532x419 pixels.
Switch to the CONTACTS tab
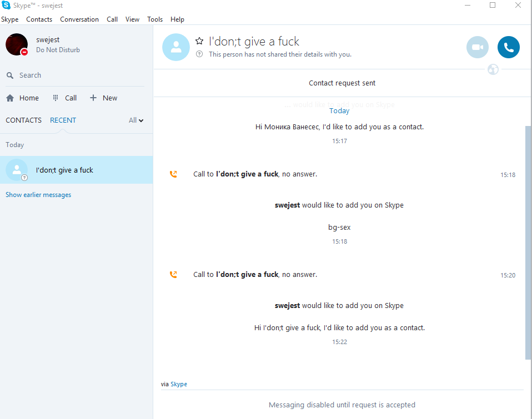click(x=24, y=120)
